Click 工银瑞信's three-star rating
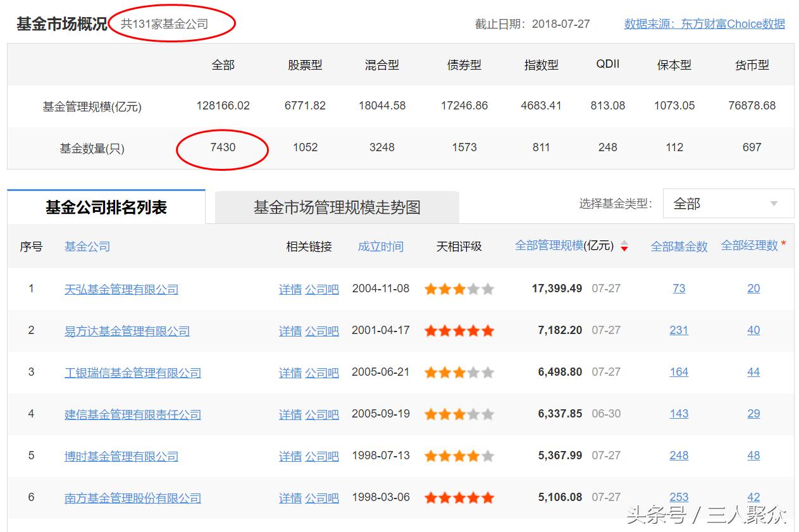The image size is (799, 532). [459, 372]
